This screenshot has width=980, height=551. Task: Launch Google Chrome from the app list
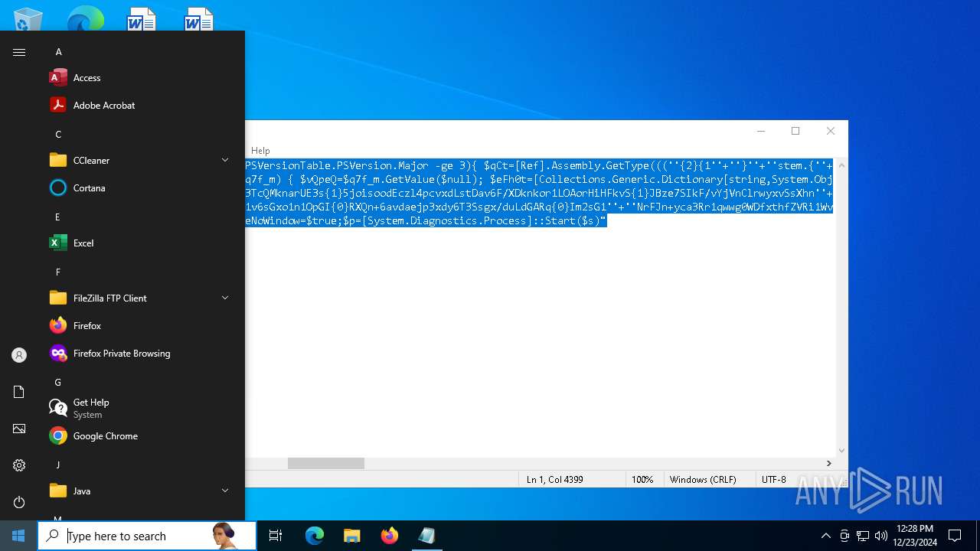click(141, 436)
